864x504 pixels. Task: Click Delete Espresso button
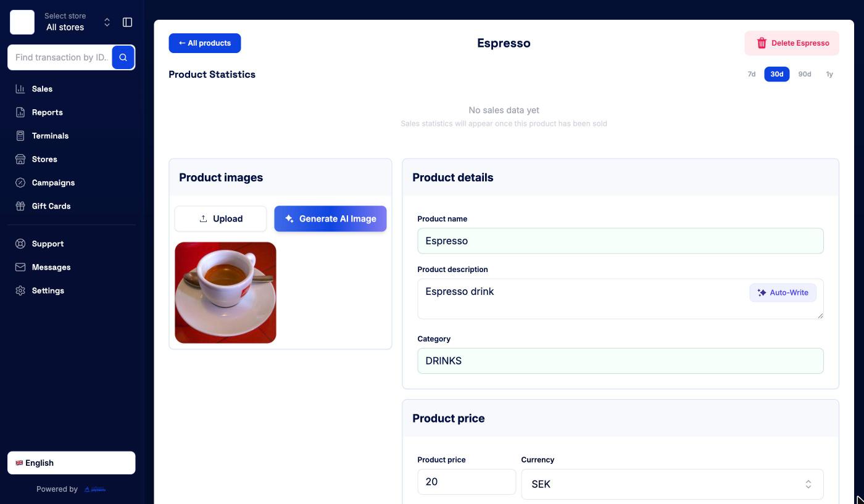pyautogui.click(x=792, y=43)
